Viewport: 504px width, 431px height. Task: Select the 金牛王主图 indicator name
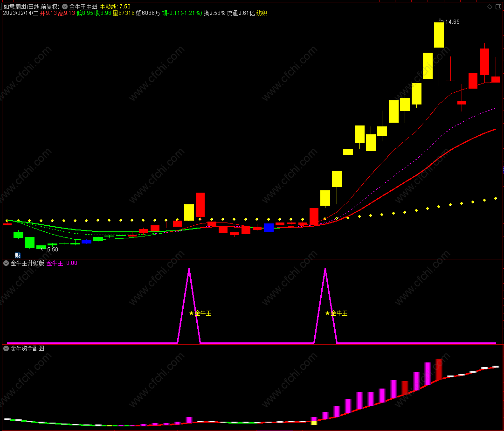point(83,7)
